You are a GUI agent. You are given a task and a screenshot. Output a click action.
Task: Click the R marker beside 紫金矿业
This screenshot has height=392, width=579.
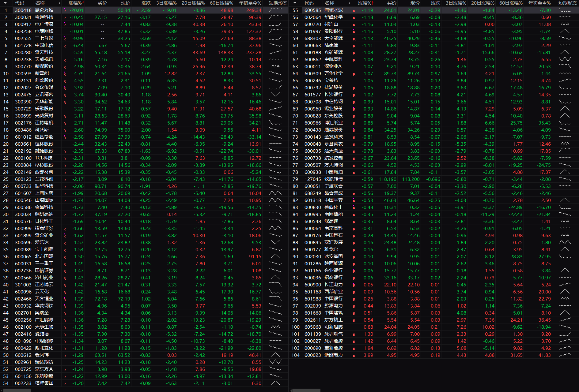point(65,236)
